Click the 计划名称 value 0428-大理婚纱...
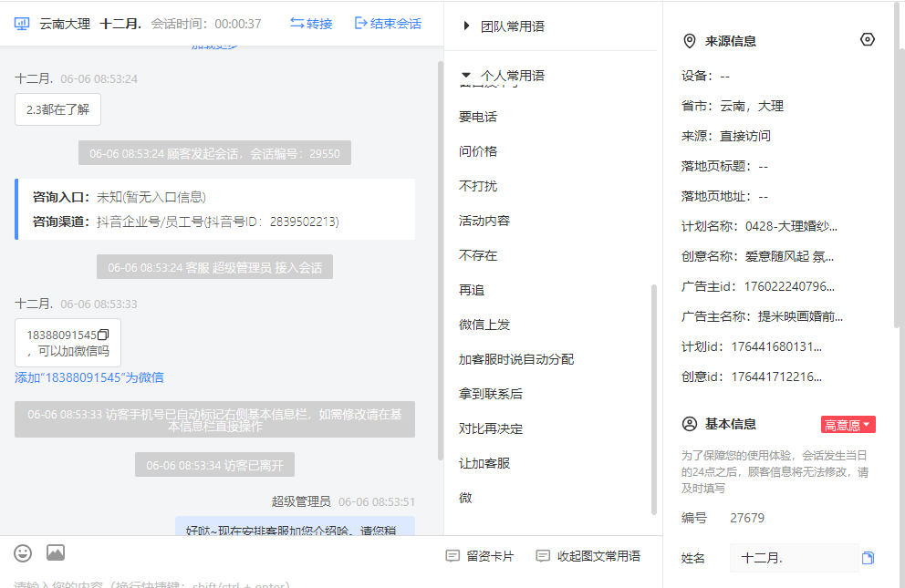 791,227
